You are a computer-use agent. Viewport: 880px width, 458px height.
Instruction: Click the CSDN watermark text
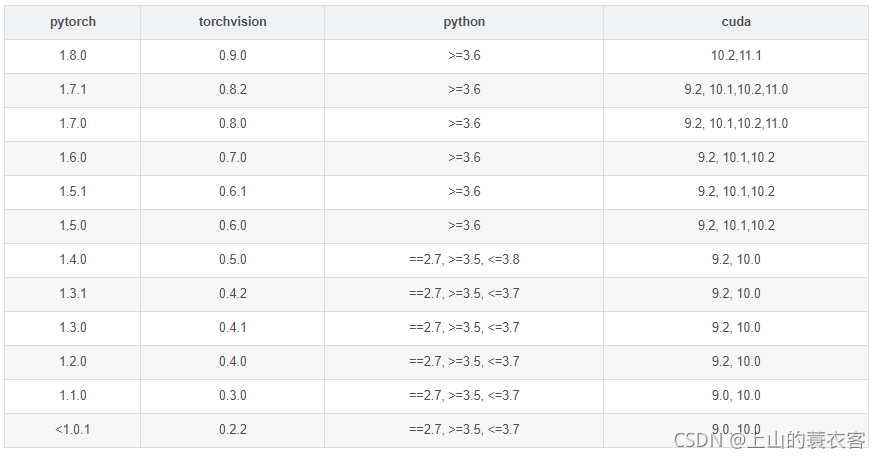pyautogui.click(x=769, y=440)
